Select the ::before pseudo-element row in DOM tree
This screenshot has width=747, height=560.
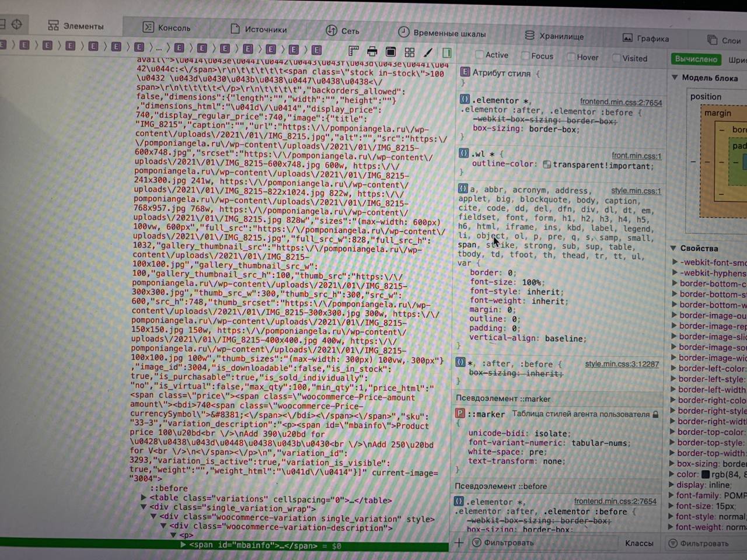pyautogui.click(x=169, y=488)
